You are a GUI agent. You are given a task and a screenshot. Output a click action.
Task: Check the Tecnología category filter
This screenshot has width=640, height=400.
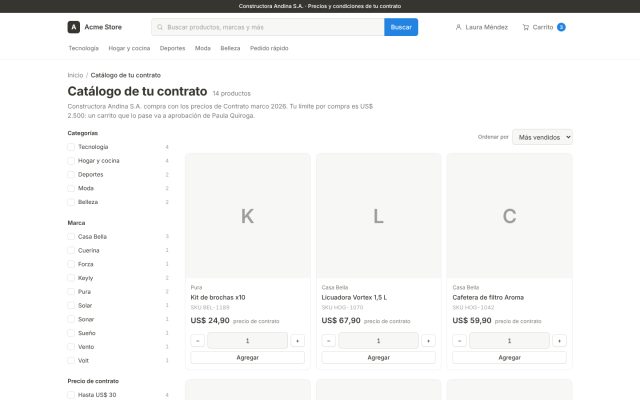click(x=71, y=147)
